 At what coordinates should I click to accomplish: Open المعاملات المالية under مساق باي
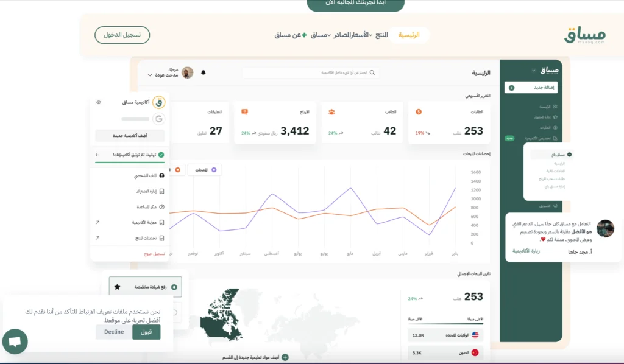click(x=555, y=171)
